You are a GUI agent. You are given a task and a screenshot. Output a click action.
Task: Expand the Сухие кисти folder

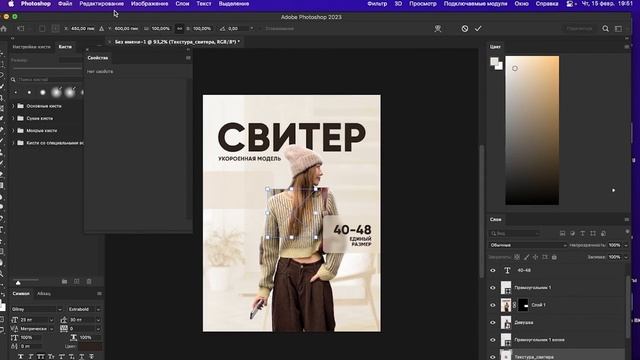coord(13,118)
